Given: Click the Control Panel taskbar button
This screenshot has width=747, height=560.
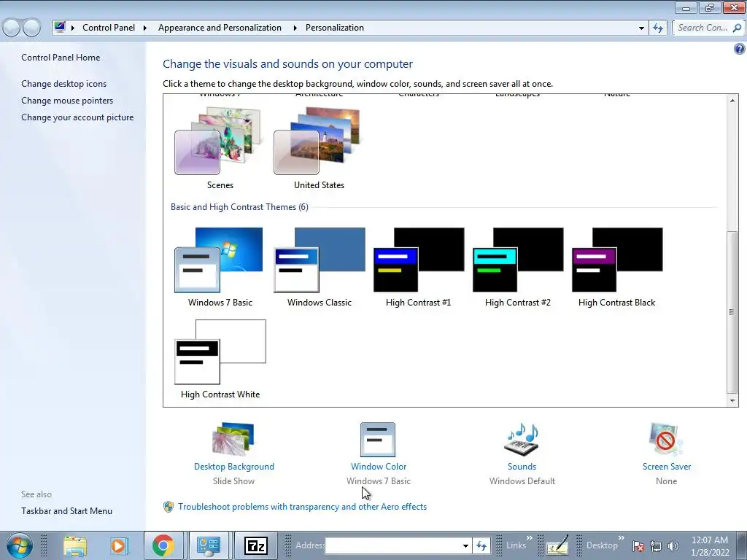Looking at the screenshot, I should pos(208,545).
